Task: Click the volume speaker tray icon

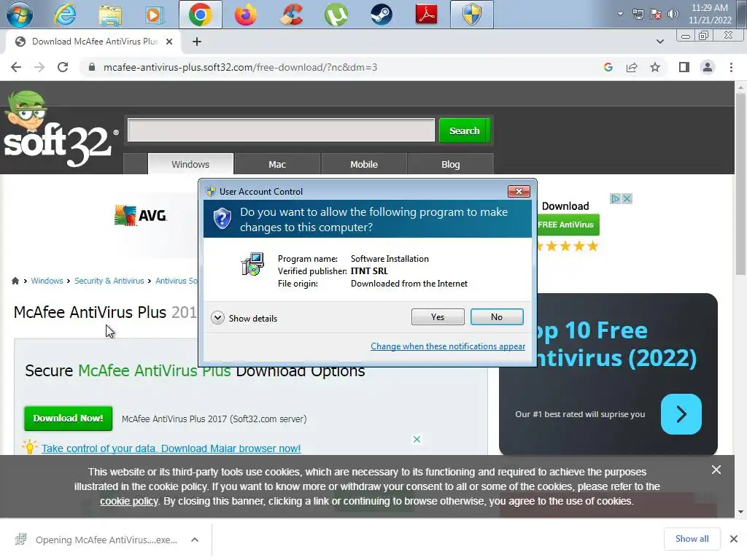Action: point(673,14)
